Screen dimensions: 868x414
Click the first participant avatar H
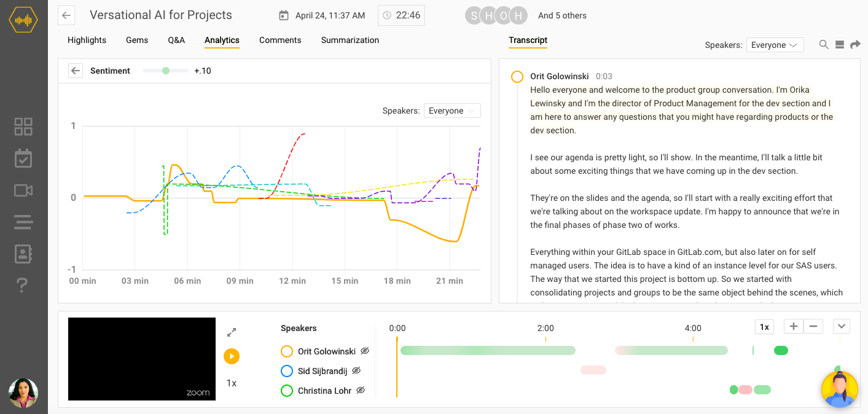[489, 16]
